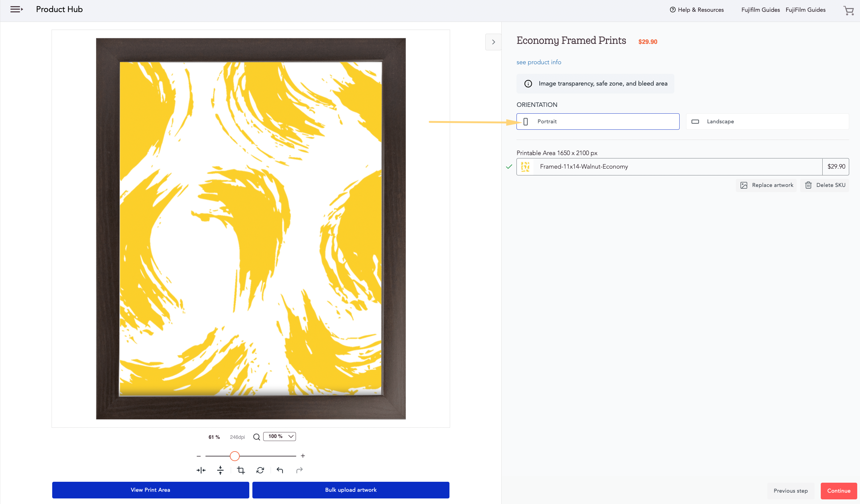This screenshot has height=504, width=860.
Task: Click the see product info link
Action: (x=538, y=62)
